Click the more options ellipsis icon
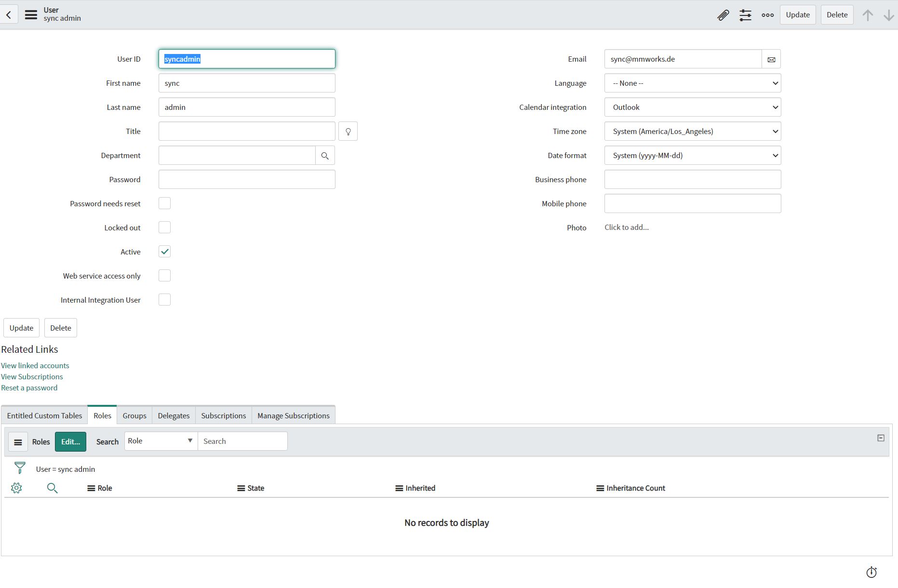The height and width of the screenshot is (588, 898). [x=767, y=15]
